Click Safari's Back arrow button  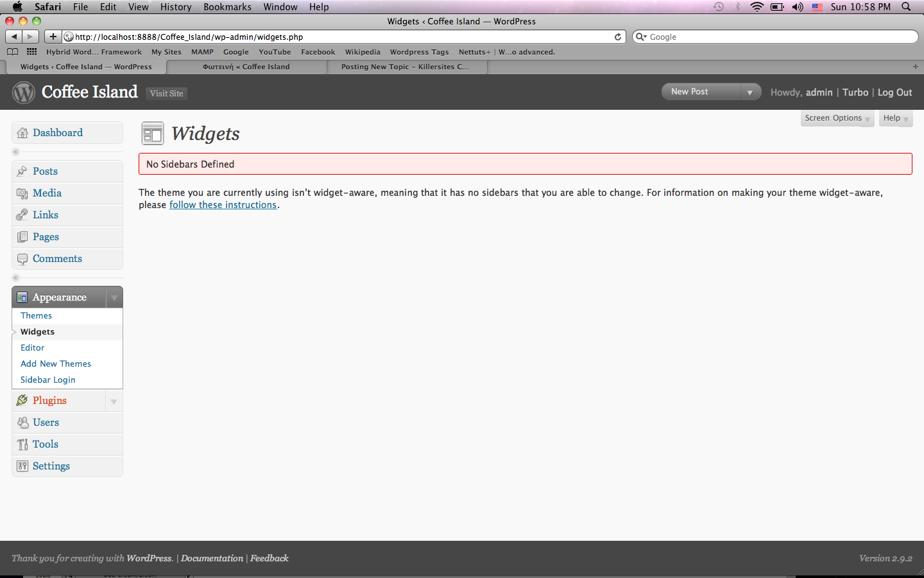tap(13, 37)
